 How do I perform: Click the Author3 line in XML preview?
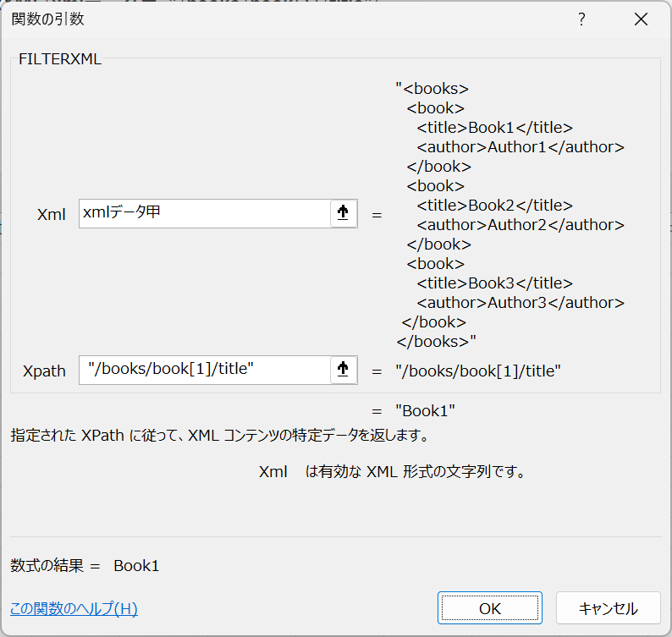click(521, 303)
